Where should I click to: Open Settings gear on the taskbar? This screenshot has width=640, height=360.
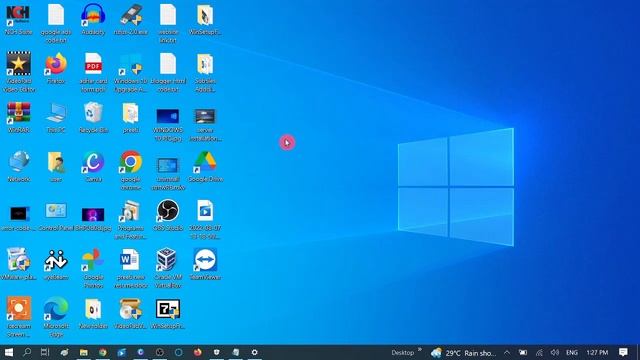(254, 352)
